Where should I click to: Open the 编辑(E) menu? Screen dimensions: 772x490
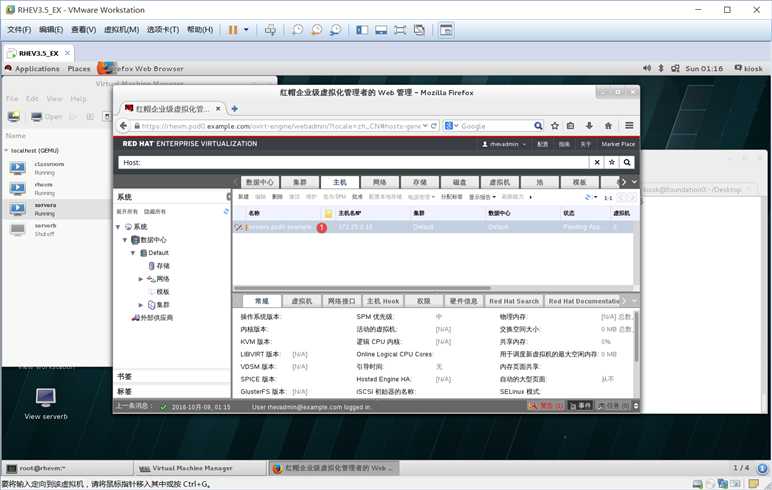point(51,30)
